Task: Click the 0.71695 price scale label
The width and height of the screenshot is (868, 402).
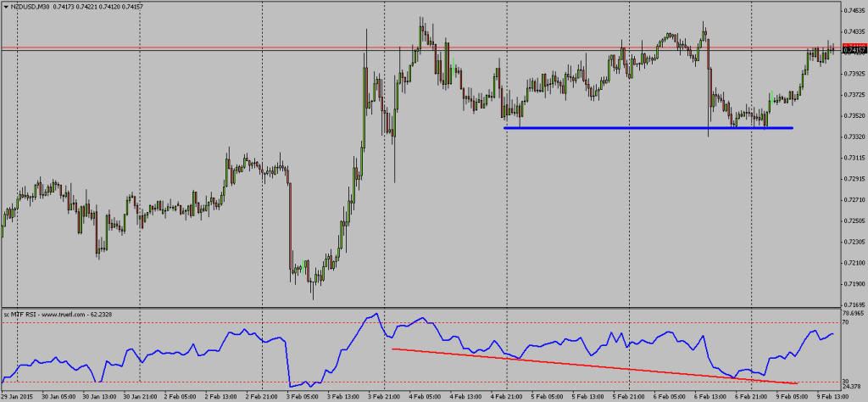Action: [x=854, y=305]
